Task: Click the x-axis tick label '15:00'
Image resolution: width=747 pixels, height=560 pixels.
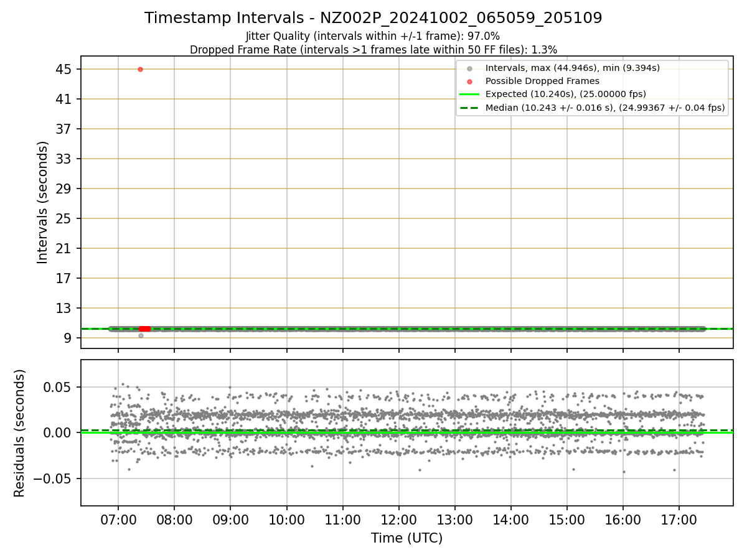Action: tap(566, 519)
